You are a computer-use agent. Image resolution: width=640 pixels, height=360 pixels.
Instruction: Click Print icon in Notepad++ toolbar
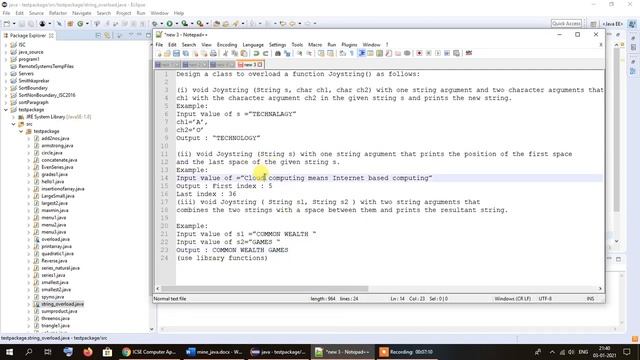coord(213,53)
